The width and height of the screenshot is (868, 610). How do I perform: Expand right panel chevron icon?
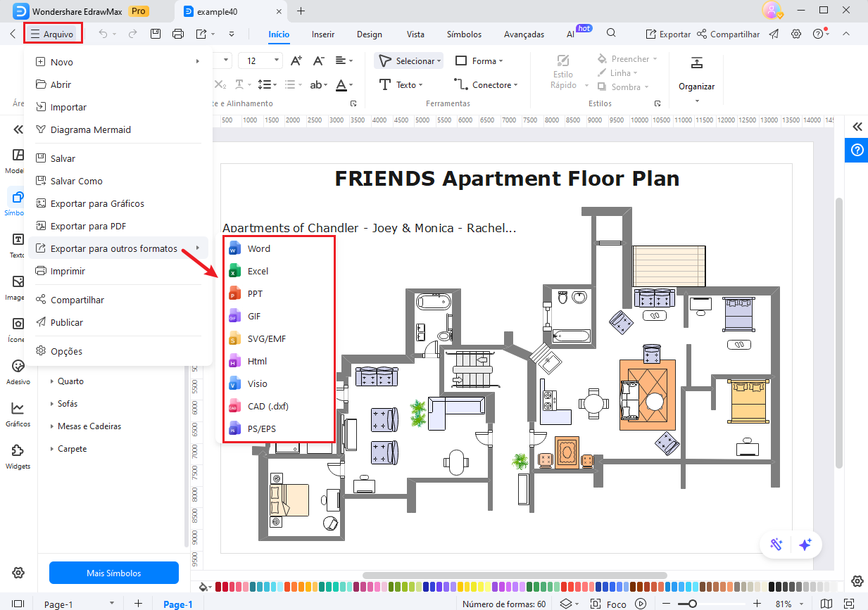coord(857,127)
